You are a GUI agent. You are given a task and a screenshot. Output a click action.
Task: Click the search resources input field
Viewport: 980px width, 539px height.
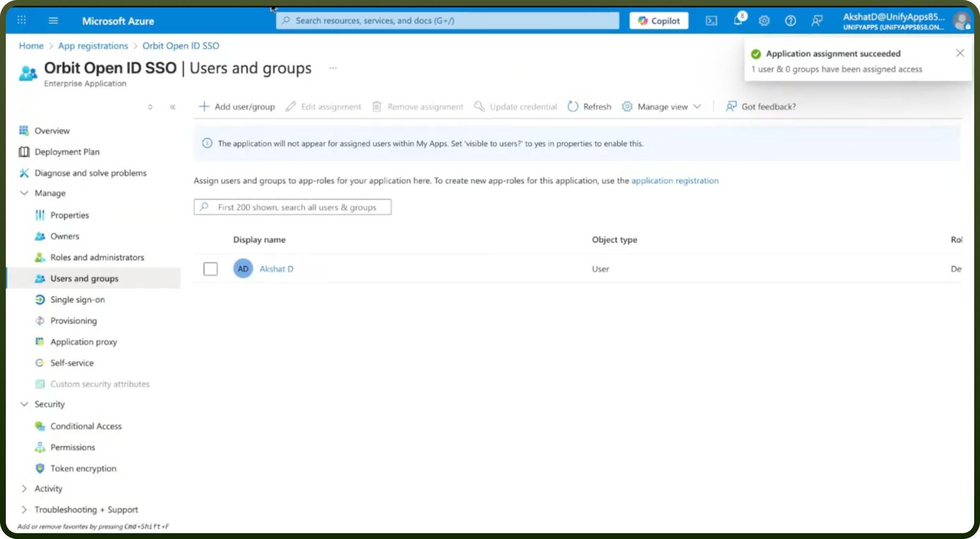(448, 20)
